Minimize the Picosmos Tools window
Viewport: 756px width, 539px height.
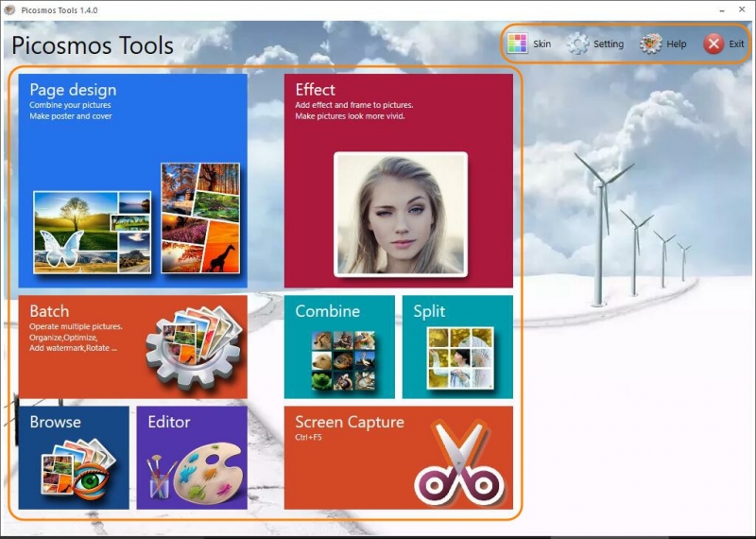[x=722, y=9]
